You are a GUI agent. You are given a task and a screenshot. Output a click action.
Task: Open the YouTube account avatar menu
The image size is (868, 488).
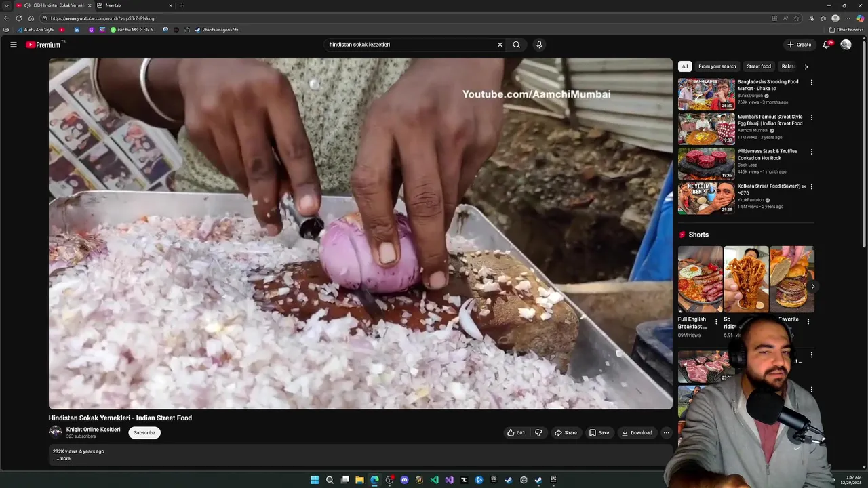(x=846, y=45)
